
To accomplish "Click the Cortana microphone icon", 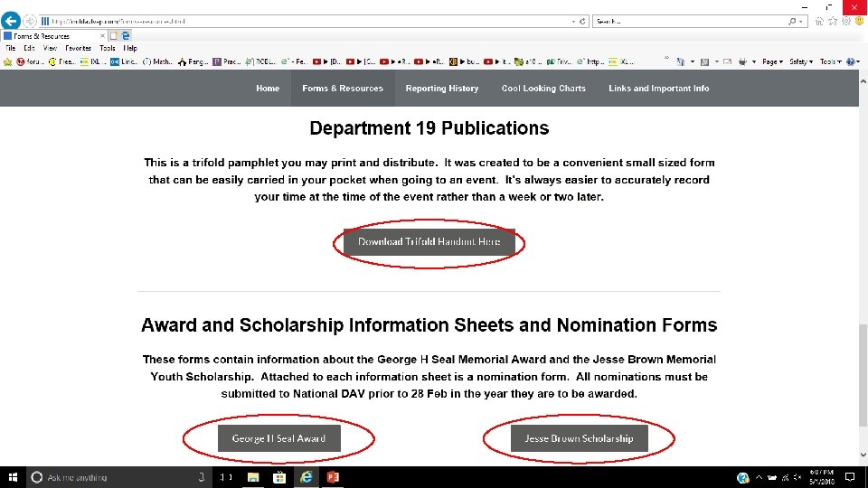I will pos(201,477).
